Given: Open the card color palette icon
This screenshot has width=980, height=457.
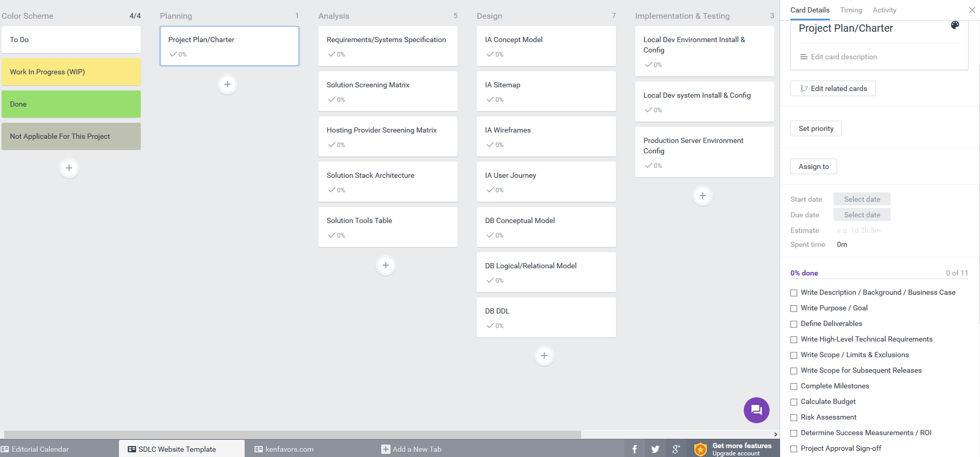Looking at the screenshot, I should coord(955,25).
